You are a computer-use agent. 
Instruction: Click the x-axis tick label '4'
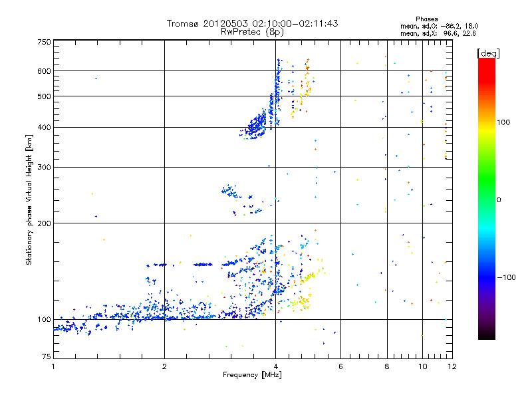(275, 366)
